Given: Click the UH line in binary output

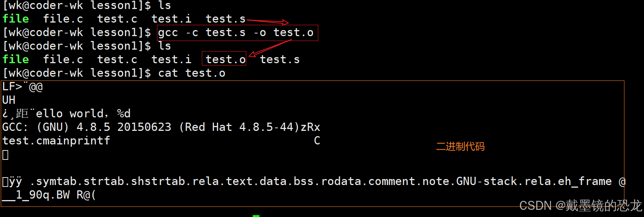Looking at the screenshot, I should pyautogui.click(x=9, y=100).
